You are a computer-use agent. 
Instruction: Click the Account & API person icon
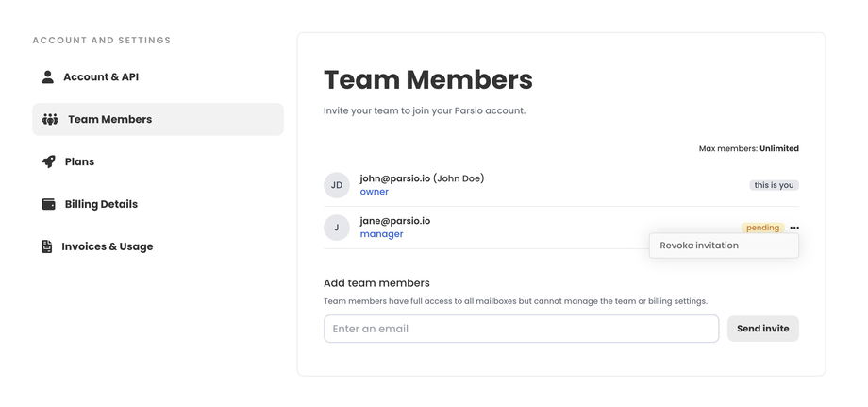click(48, 77)
